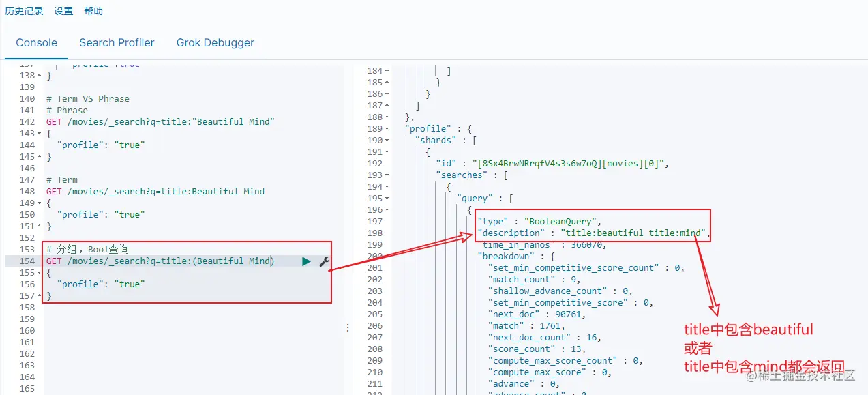This screenshot has width=868, height=395.
Task: Click the "# Phrase" comment on line 141
Action: click(x=67, y=111)
